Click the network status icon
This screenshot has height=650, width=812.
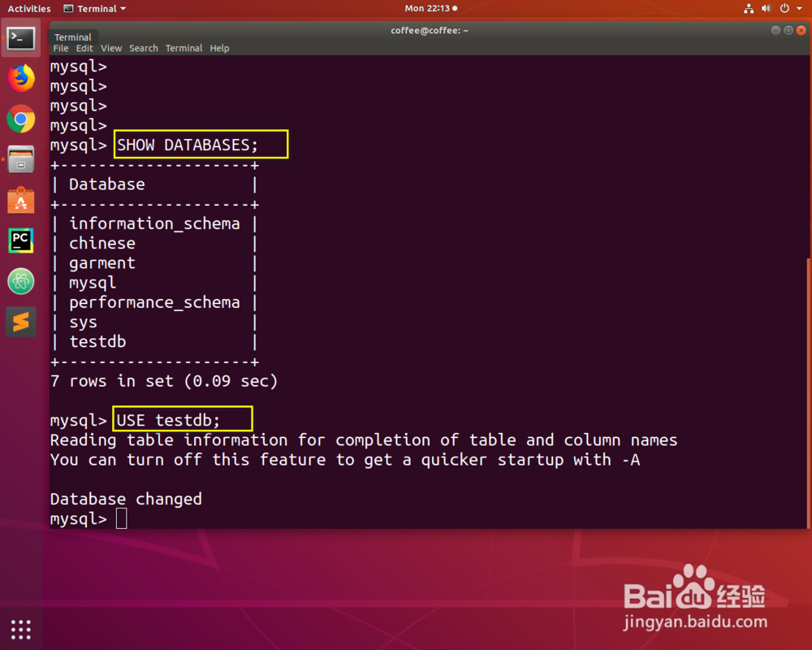coord(749,8)
